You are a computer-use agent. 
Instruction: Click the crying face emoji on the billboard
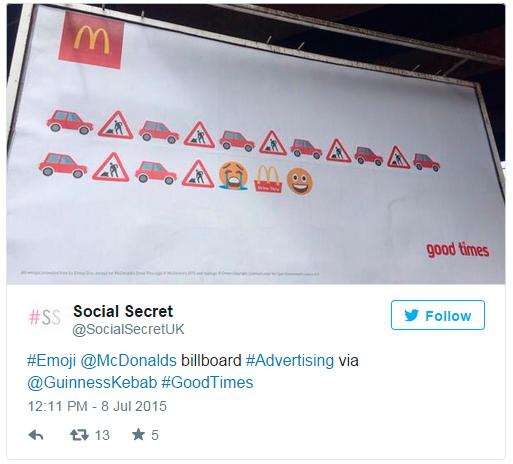pos(233,176)
